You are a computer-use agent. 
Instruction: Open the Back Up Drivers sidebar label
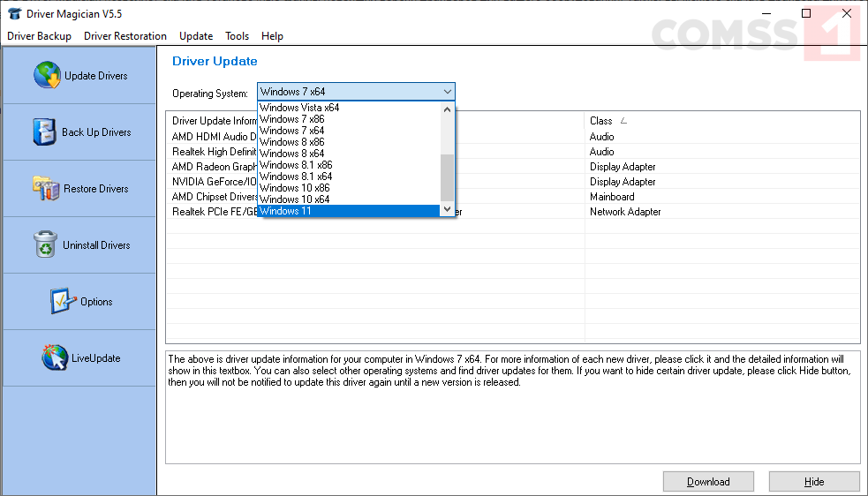(x=96, y=132)
